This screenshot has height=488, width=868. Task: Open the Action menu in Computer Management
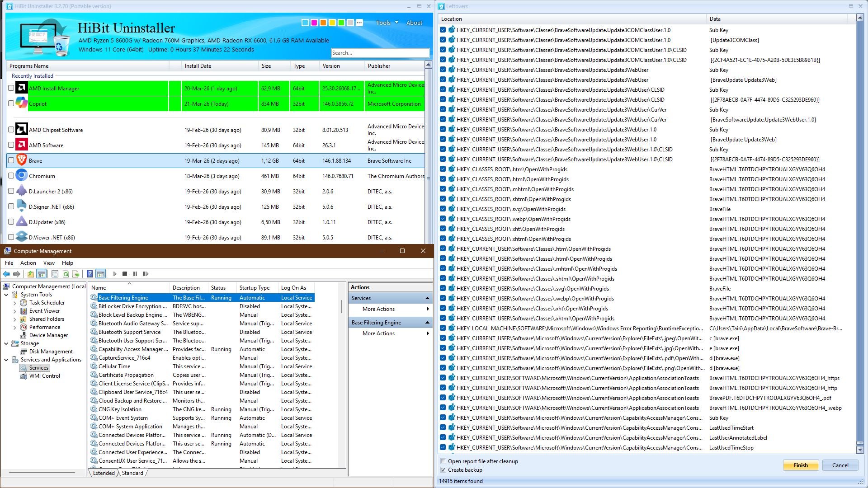28,263
